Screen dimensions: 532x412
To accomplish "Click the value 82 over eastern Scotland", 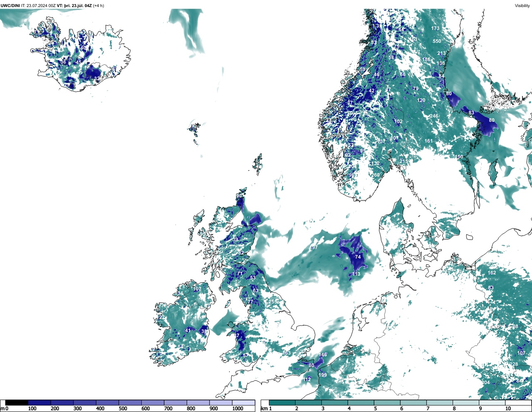I will (x=241, y=253).
